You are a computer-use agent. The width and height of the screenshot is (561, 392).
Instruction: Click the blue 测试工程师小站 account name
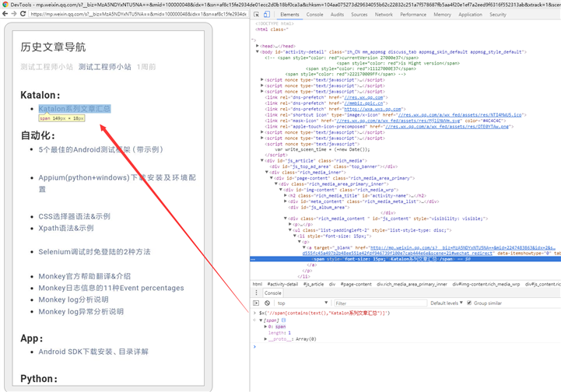tap(105, 67)
